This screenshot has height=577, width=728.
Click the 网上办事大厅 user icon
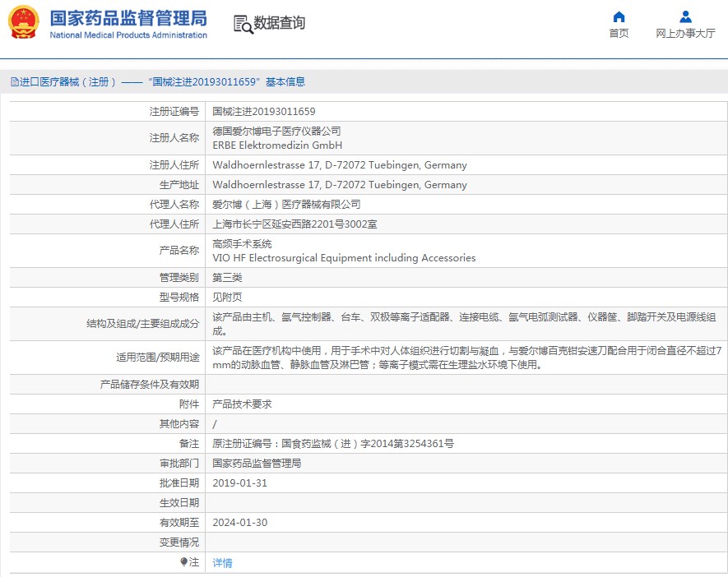(x=685, y=17)
